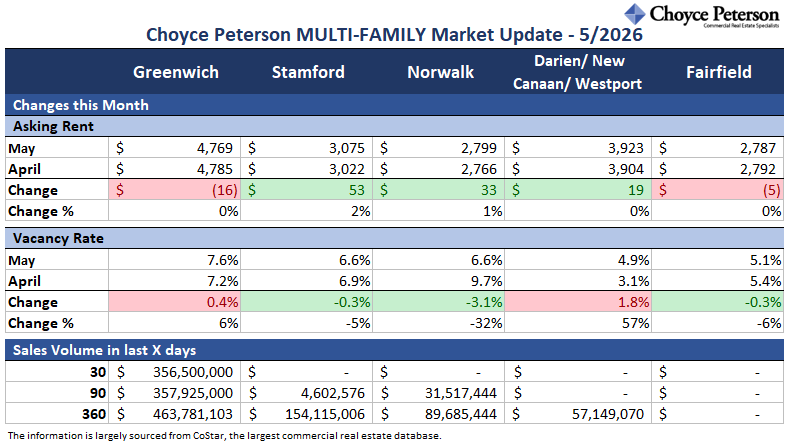The width and height of the screenshot is (790, 445).
Task: Select Greenwich 90-day sales 357,925,000
Action: [x=175, y=393]
